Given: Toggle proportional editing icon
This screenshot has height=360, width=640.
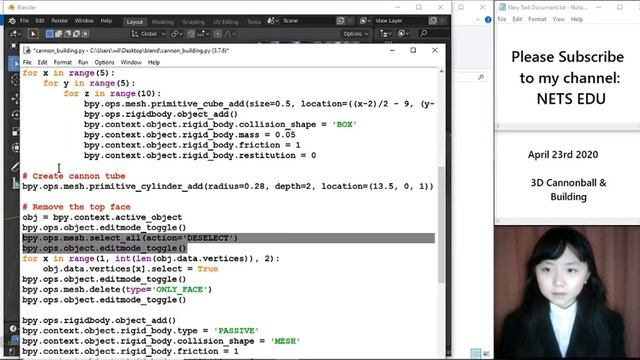Looking at the screenshot, I should (x=218, y=34).
